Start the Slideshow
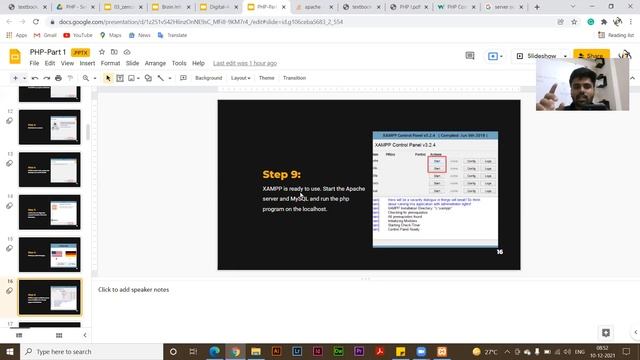Image resolution: width=640 pixels, height=360 pixels. (x=537, y=56)
